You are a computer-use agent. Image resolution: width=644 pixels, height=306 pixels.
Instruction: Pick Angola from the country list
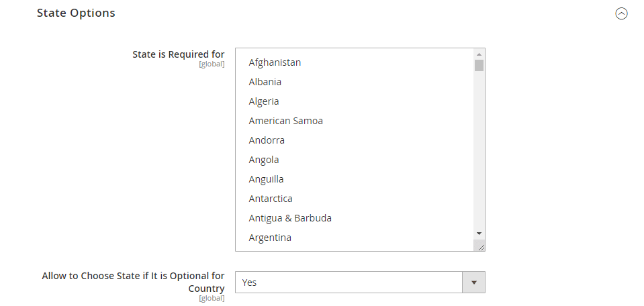point(263,160)
